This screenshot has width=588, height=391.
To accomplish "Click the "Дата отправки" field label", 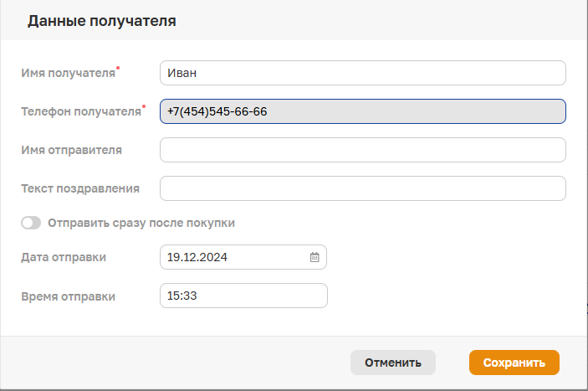I will tap(64, 257).
